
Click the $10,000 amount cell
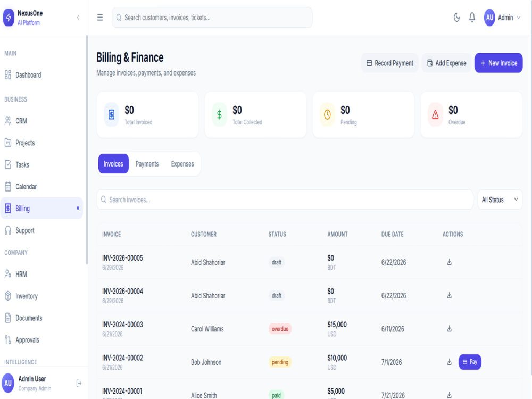337,358
